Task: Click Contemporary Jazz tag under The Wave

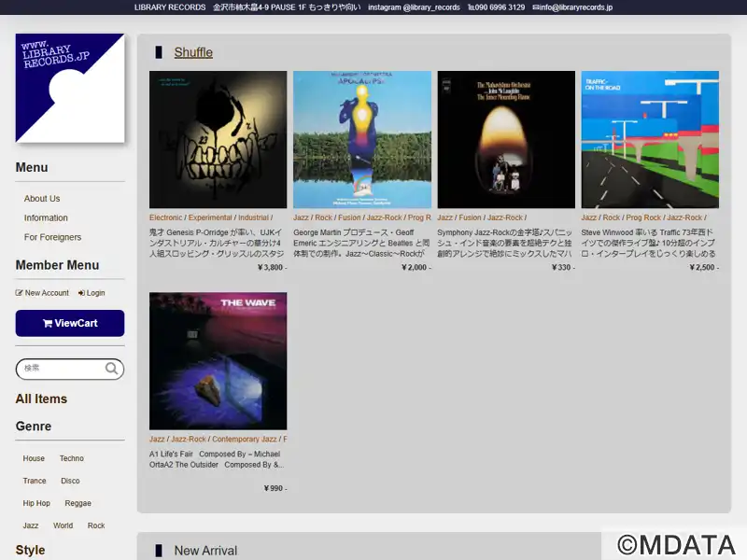Action: pyautogui.click(x=245, y=439)
